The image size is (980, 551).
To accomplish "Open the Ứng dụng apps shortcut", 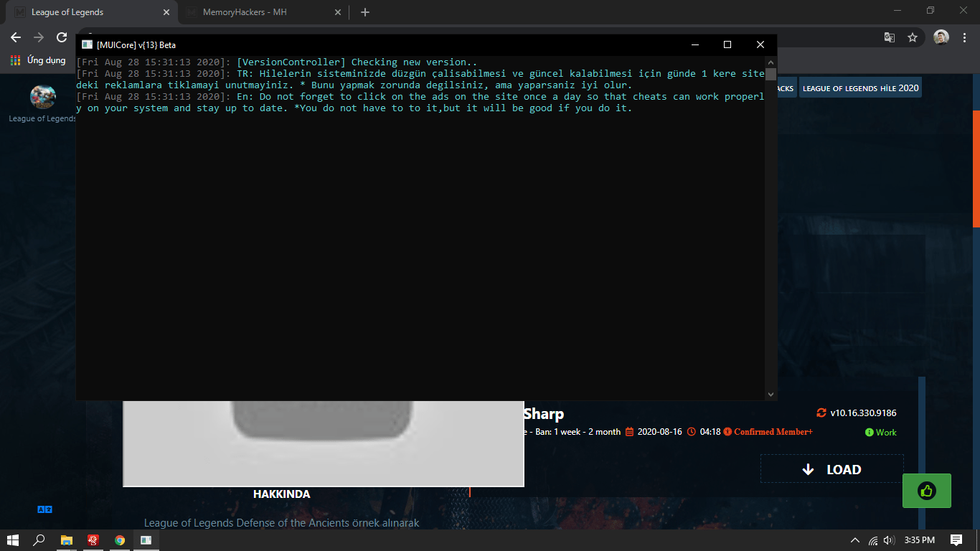I will (x=38, y=60).
